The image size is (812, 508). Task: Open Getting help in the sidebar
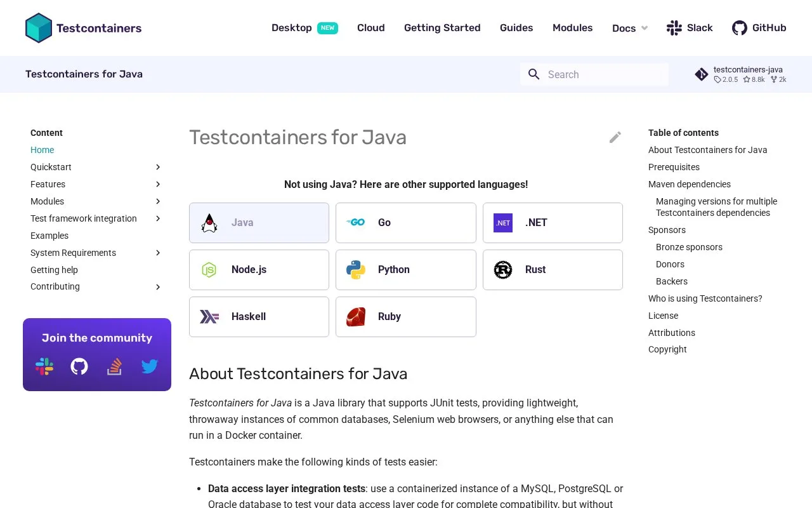point(54,270)
